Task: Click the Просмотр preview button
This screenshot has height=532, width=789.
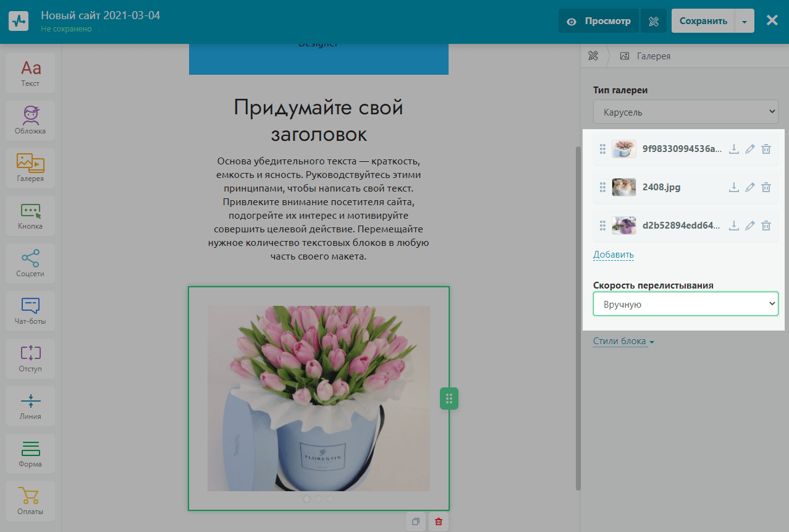Action: click(x=599, y=21)
